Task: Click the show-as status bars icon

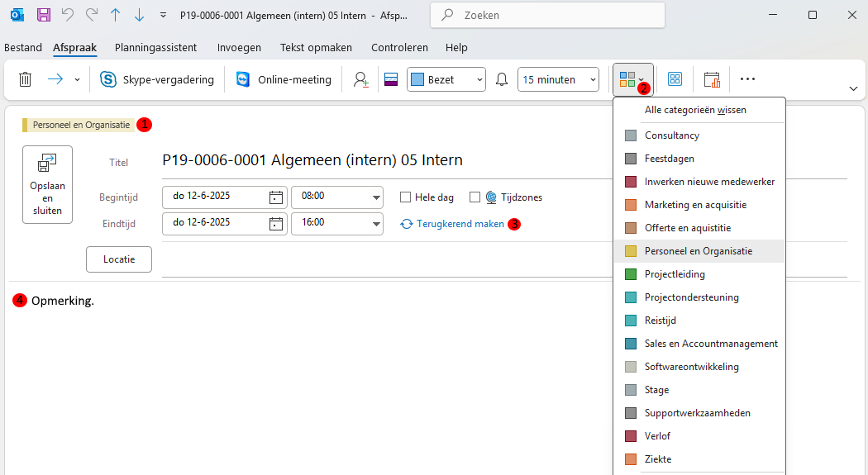Action: pyautogui.click(x=391, y=79)
